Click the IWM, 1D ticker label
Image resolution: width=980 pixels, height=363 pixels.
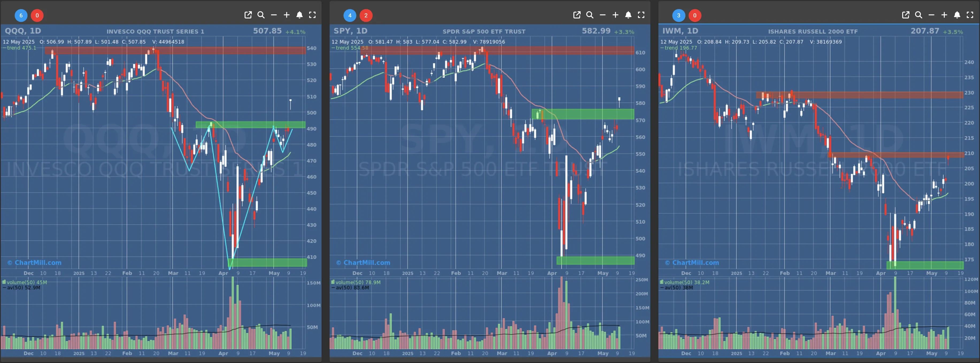coord(680,31)
